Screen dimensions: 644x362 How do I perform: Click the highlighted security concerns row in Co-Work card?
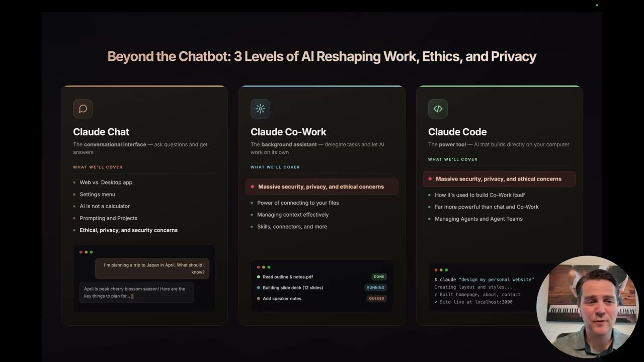(x=322, y=187)
